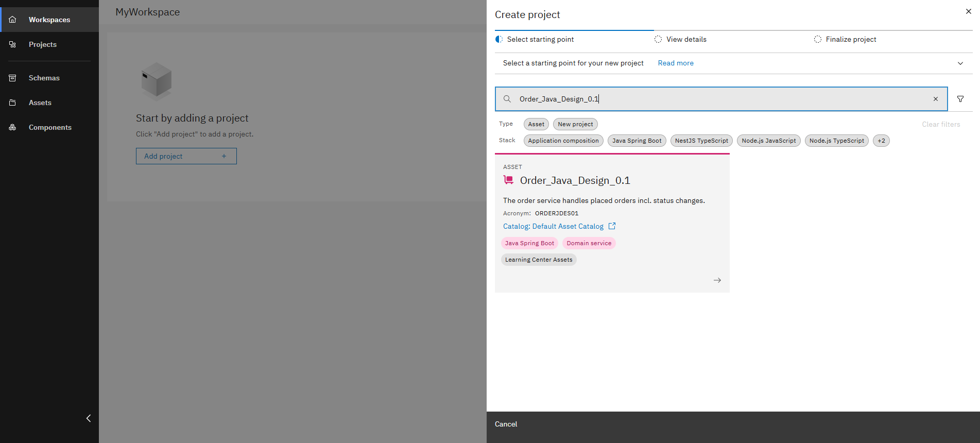Click the order service description text
This screenshot has width=980, height=443.
pyautogui.click(x=604, y=200)
